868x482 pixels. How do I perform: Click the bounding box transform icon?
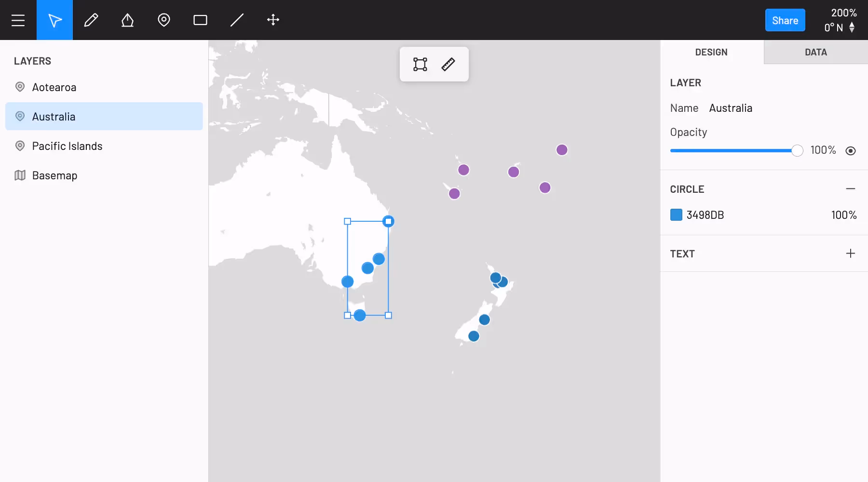click(420, 64)
